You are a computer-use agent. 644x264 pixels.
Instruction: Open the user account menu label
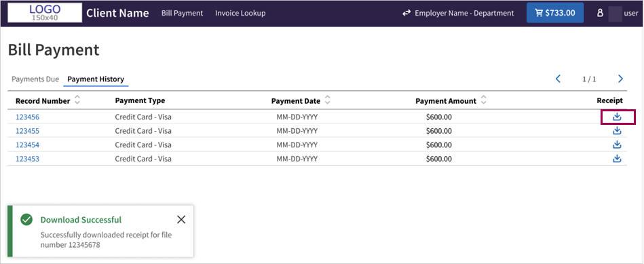[x=631, y=13]
